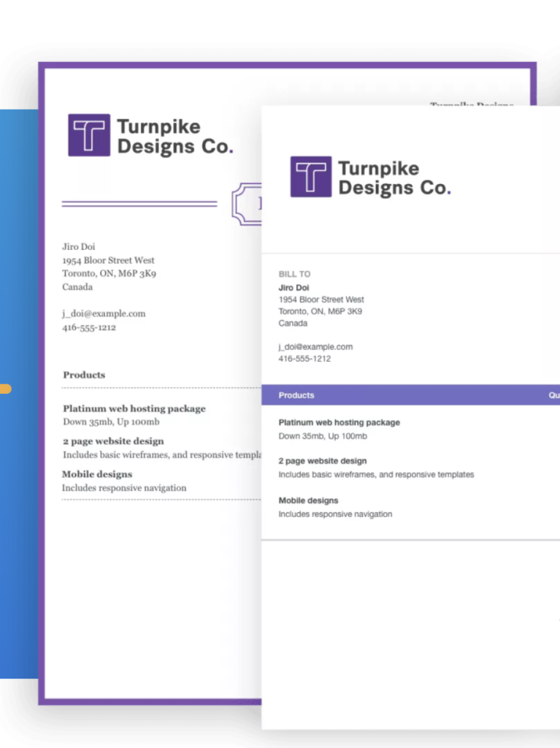This screenshot has width=560, height=748.
Task: Click 'Includes responsive navigation' on the front invoice
Action: click(x=335, y=514)
